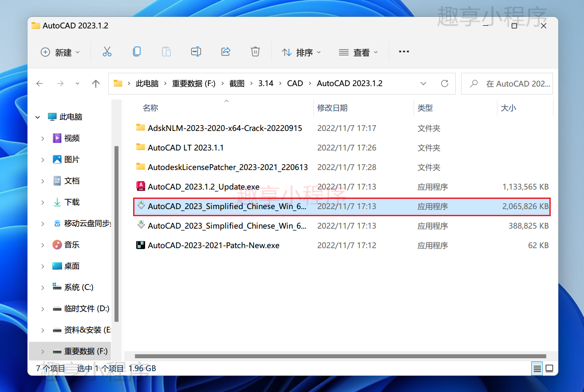Select 临时文件 (D:) drive in sidebar
This screenshot has height=392, width=584.
click(x=87, y=309)
